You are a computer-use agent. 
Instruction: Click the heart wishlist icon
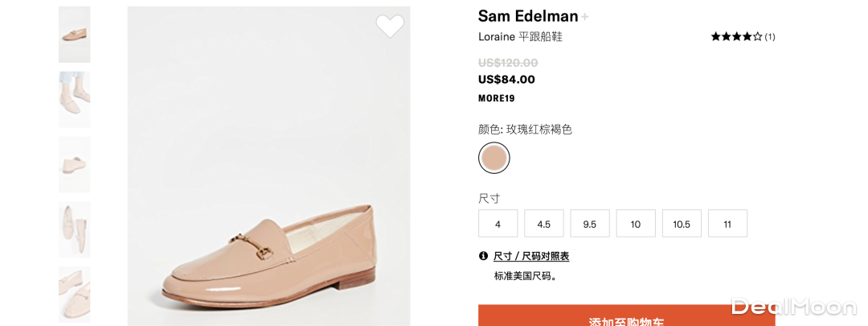pos(390,27)
